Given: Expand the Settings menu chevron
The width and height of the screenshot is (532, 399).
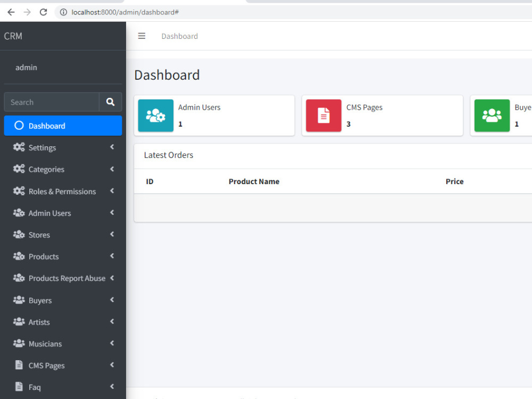Looking at the screenshot, I should tap(112, 147).
